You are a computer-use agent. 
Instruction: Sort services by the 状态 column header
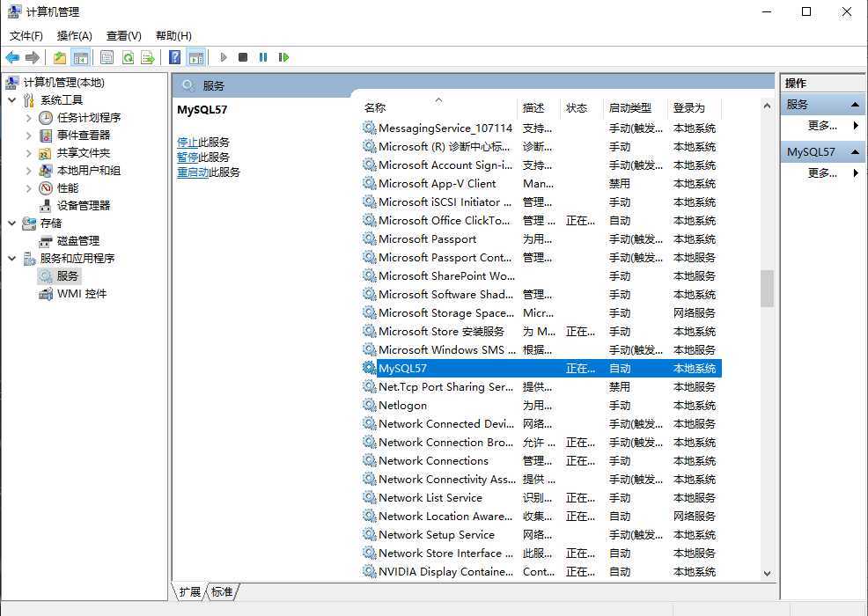(x=582, y=108)
